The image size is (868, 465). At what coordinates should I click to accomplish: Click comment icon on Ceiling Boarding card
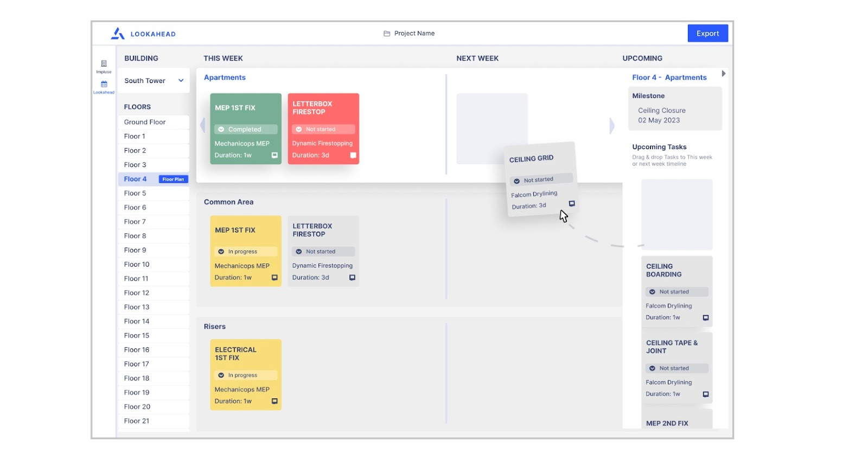click(x=706, y=318)
